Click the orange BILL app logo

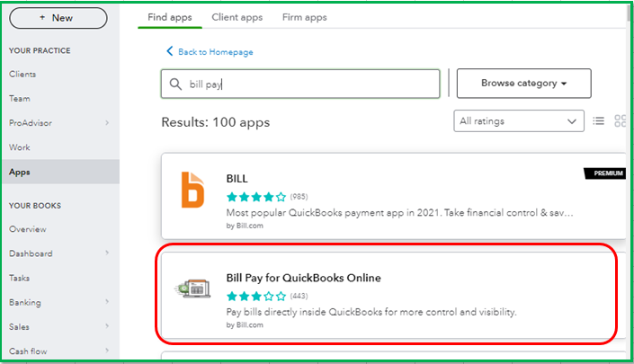click(x=192, y=190)
